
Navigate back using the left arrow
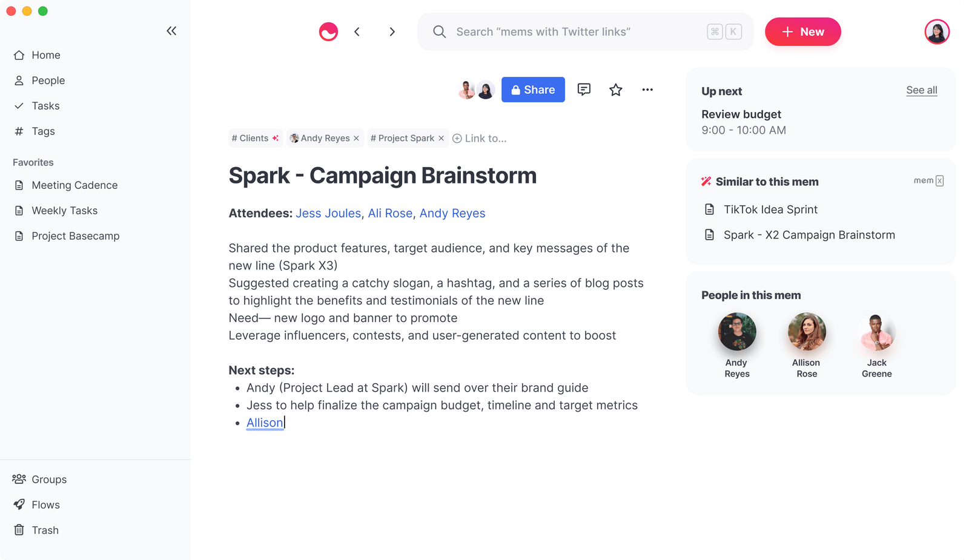pyautogui.click(x=357, y=31)
